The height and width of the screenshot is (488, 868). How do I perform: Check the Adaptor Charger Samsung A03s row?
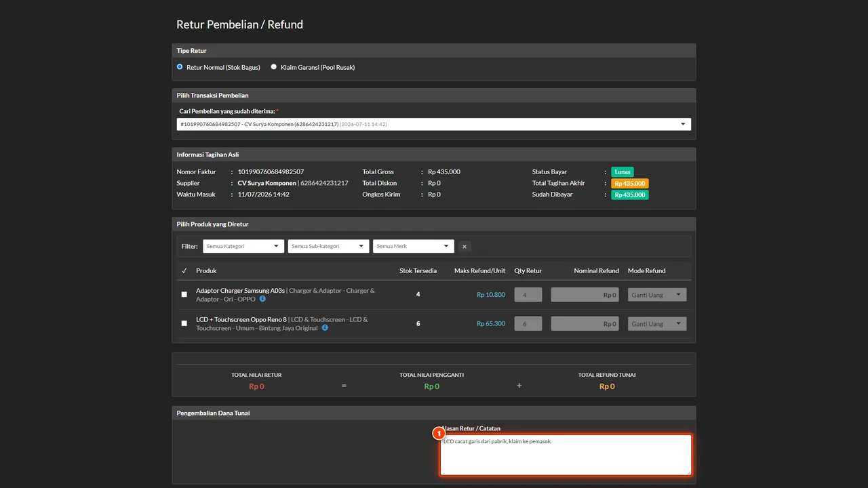[x=184, y=295]
